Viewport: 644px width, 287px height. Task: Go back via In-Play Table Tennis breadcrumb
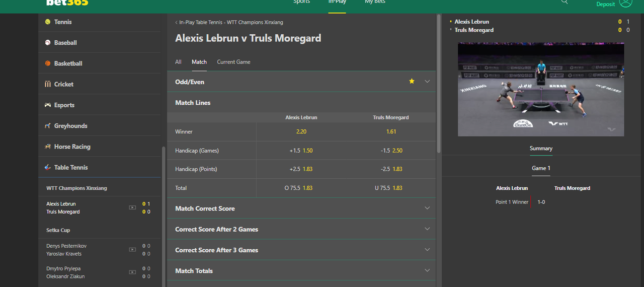point(229,23)
